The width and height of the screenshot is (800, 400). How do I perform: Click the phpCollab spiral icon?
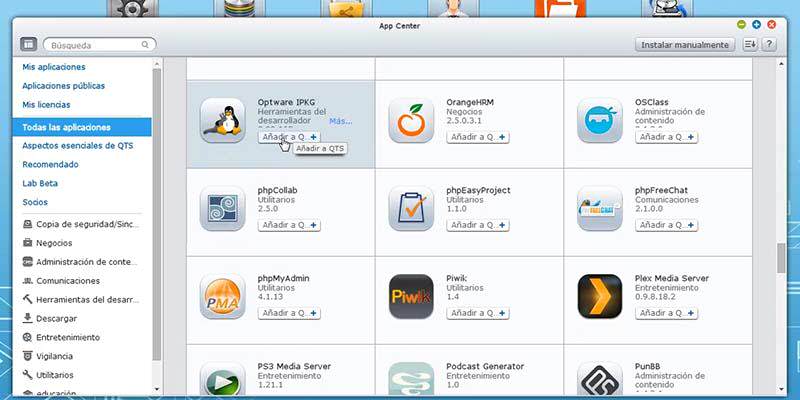tap(222, 208)
